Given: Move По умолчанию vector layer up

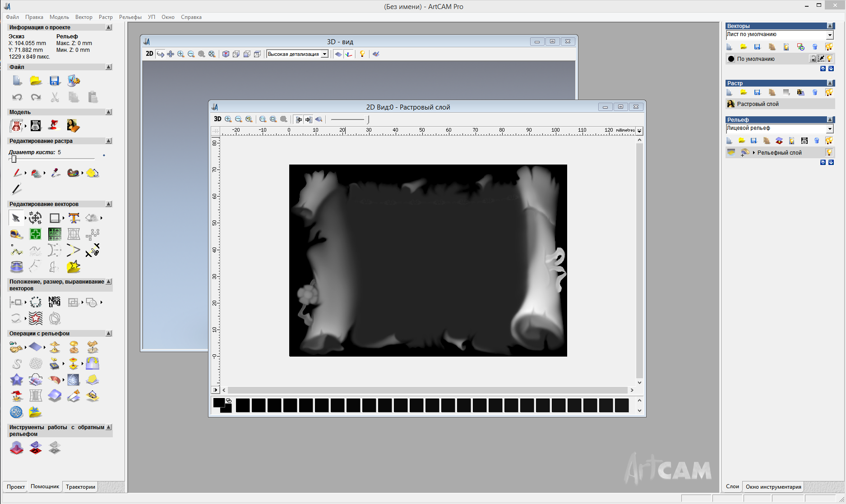Looking at the screenshot, I should click(823, 69).
